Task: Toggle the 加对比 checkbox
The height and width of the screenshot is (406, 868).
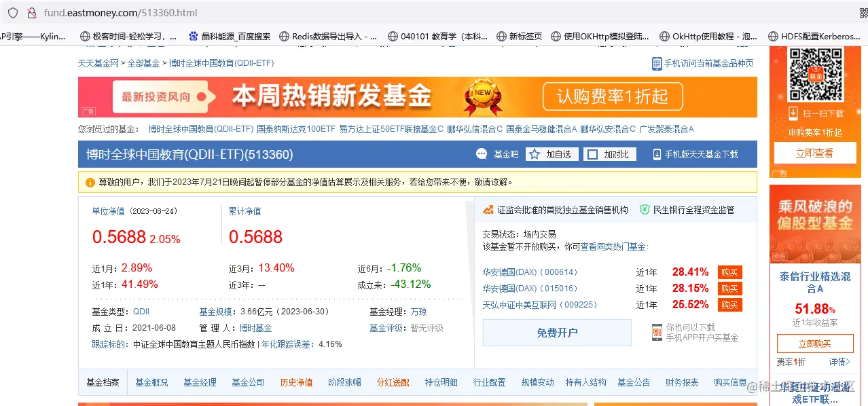Action: 592,154
